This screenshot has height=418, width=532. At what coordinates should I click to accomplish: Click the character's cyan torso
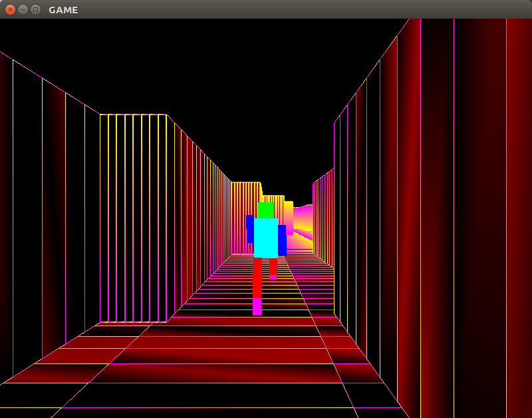(265, 238)
